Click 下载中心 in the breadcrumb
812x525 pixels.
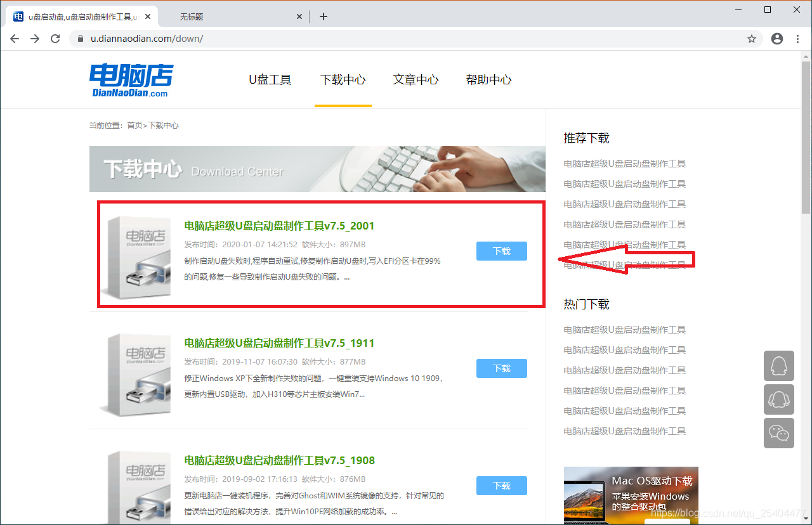coord(163,126)
